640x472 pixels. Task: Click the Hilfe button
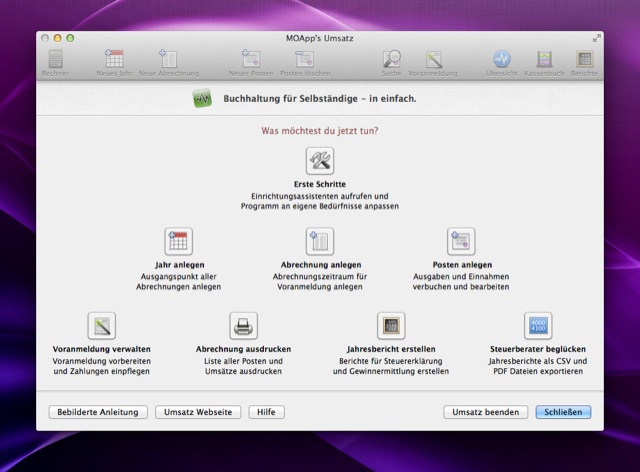(266, 412)
